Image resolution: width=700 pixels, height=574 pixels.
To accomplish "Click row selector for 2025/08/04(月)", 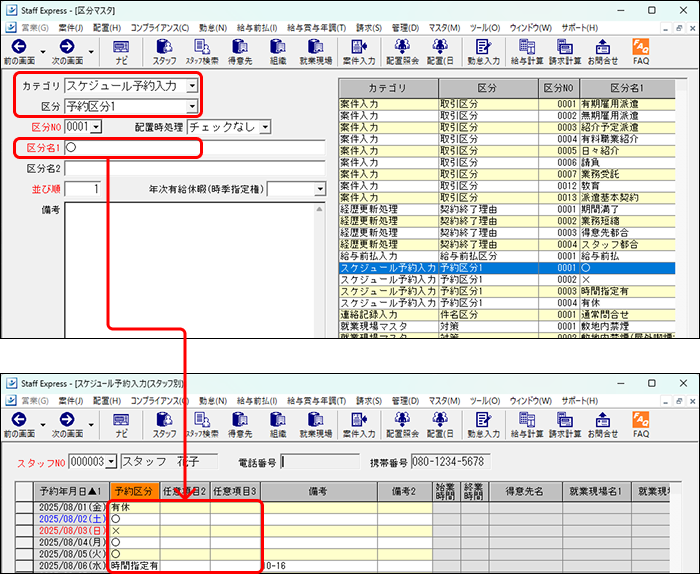I will point(24,542).
